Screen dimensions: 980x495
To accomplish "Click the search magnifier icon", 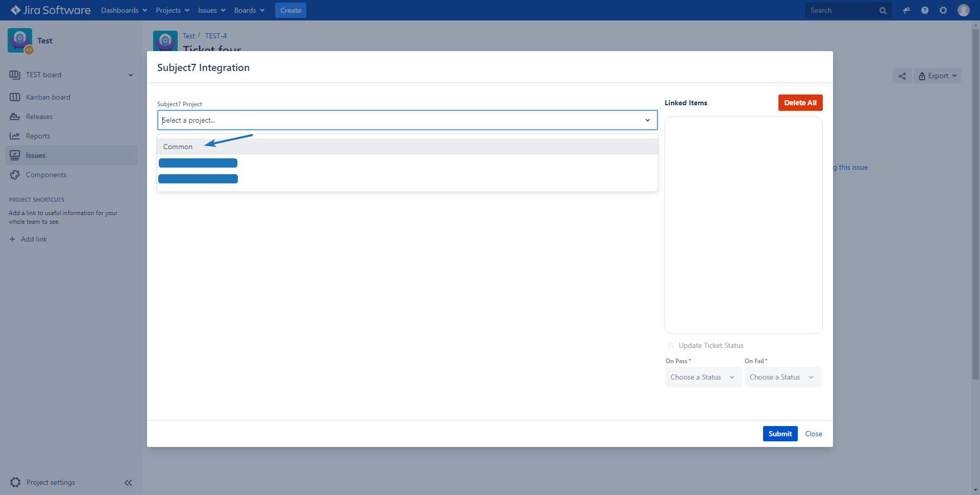I will pyautogui.click(x=883, y=11).
